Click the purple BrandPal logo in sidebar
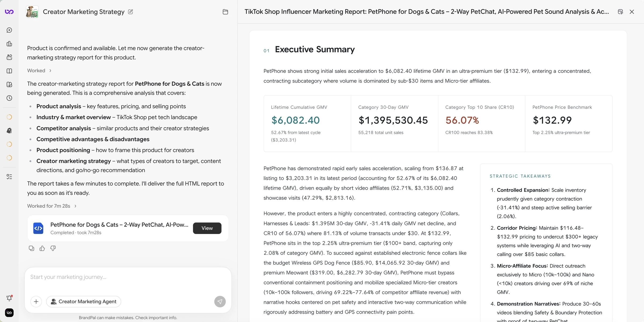Image resolution: width=644 pixels, height=322 pixels. click(9, 12)
